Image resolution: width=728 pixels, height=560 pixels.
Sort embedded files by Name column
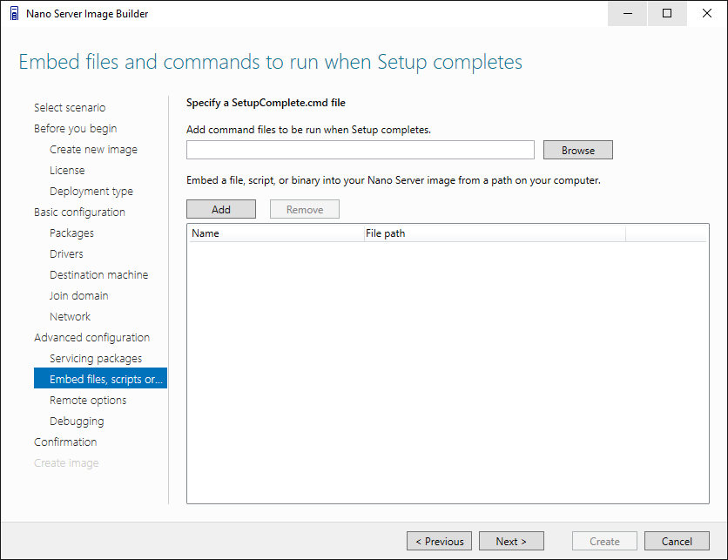(x=274, y=233)
